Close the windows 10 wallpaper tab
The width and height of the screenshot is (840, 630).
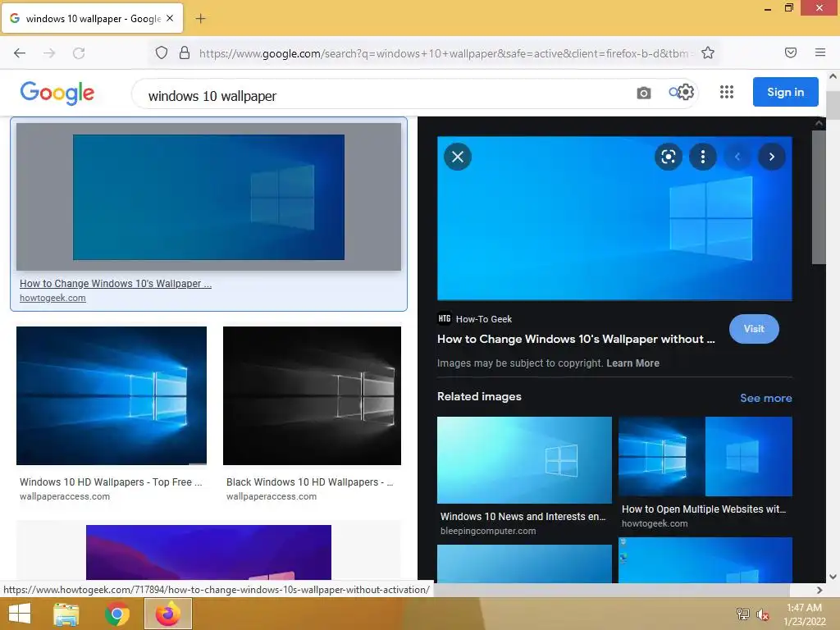coord(170,18)
